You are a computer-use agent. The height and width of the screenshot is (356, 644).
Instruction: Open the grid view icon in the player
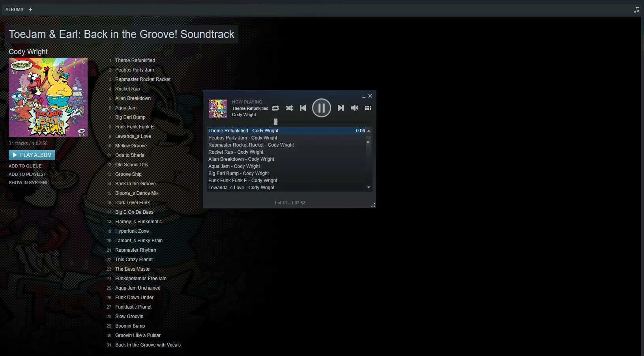click(x=368, y=108)
